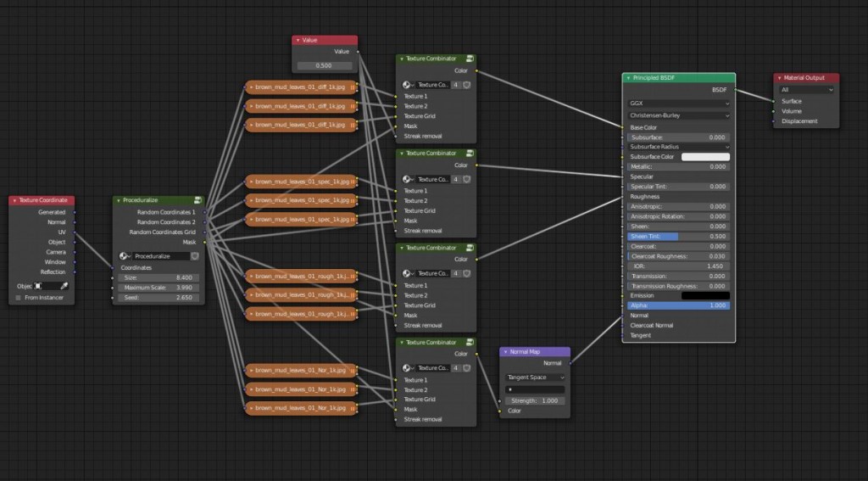Open the All target dropdown in Material Output
The width and height of the screenshot is (868, 481).
[x=806, y=89]
